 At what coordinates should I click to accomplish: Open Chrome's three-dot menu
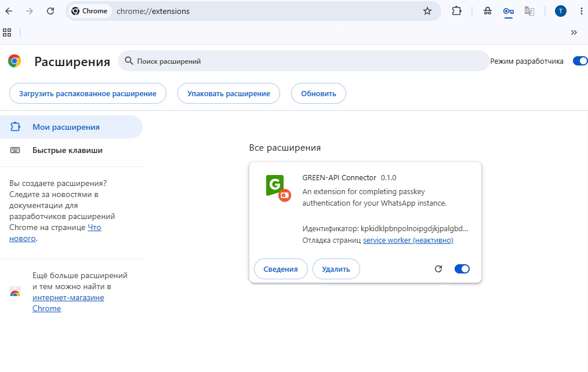(x=581, y=11)
